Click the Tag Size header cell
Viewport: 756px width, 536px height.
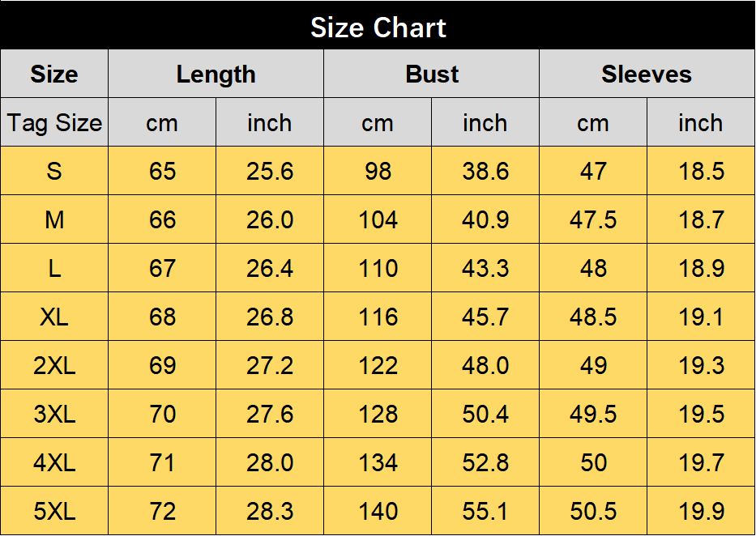pyautogui.click(x=54, y=122)
